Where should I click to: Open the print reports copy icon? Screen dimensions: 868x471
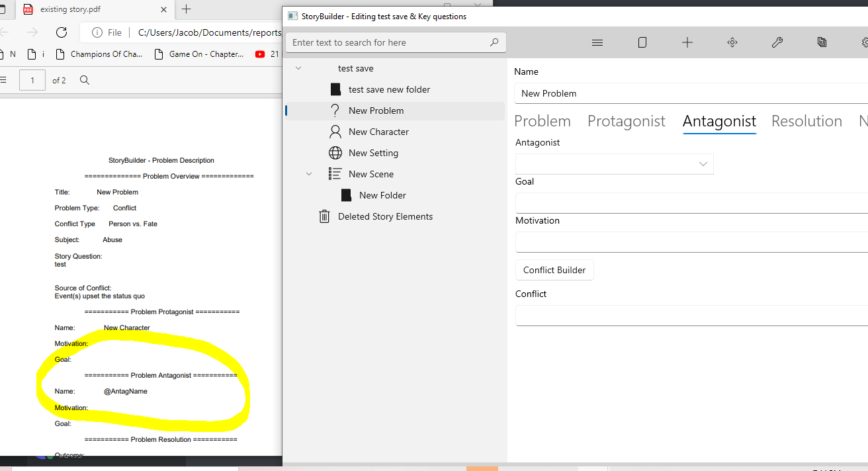tap(822, 42)
